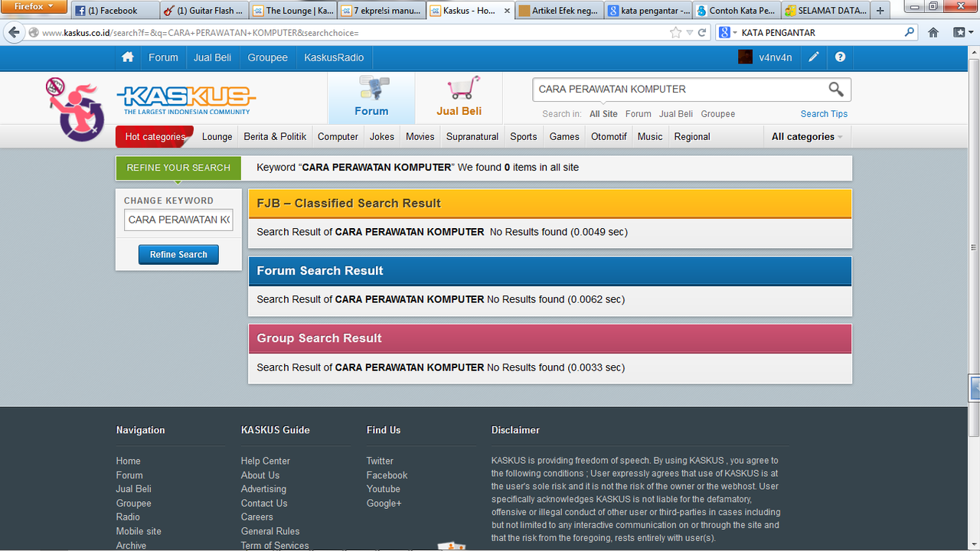Click Firefox search bar magnifier
This screenshot has height=551, width=980.
tap(910, 33)
